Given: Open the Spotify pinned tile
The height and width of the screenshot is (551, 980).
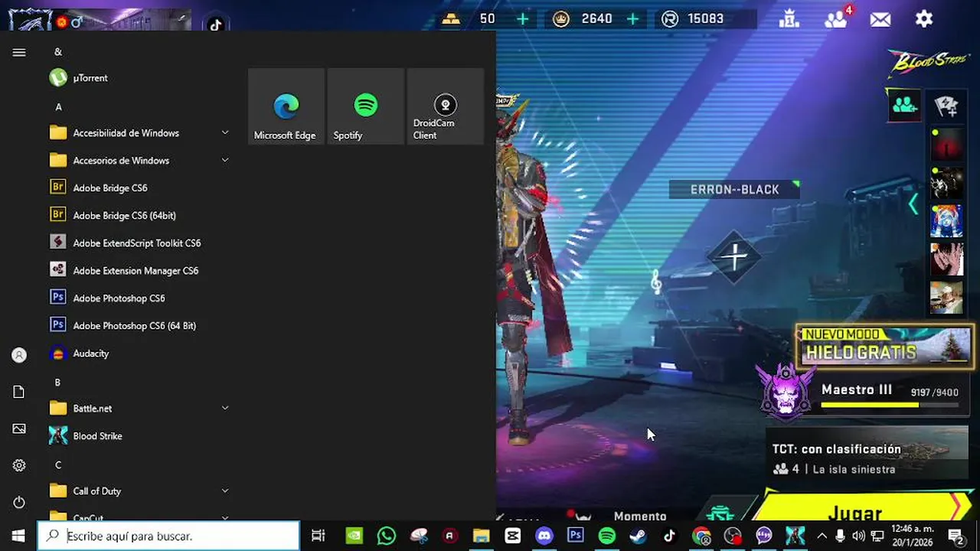Looking at the screenshot, I should pos(366,106).
